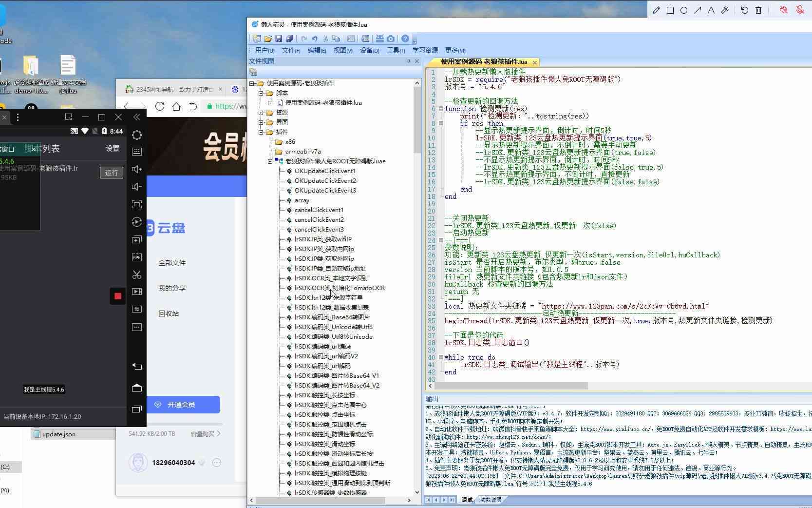Expand the 资源 folder in file tree
The width and height of the screenshot is (812, 508).
pos(261,112)
